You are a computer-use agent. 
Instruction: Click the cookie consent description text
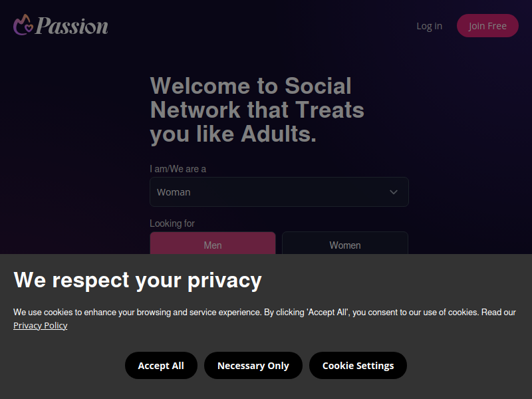pyautogui.click(x=264, y=319)
